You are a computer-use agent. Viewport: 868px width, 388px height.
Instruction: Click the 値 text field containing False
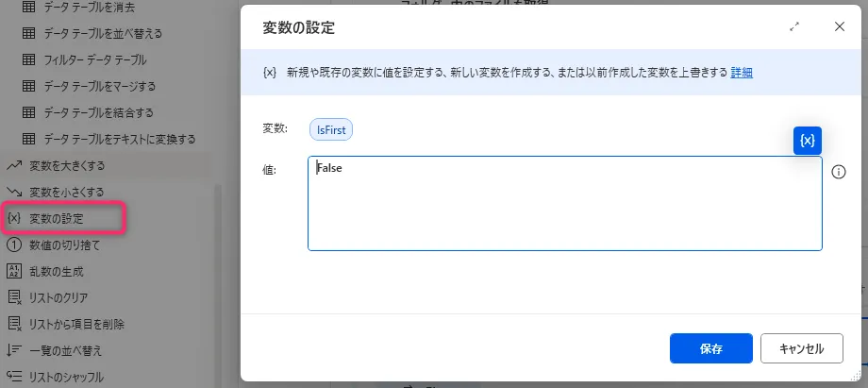click(x=564, y=203)
